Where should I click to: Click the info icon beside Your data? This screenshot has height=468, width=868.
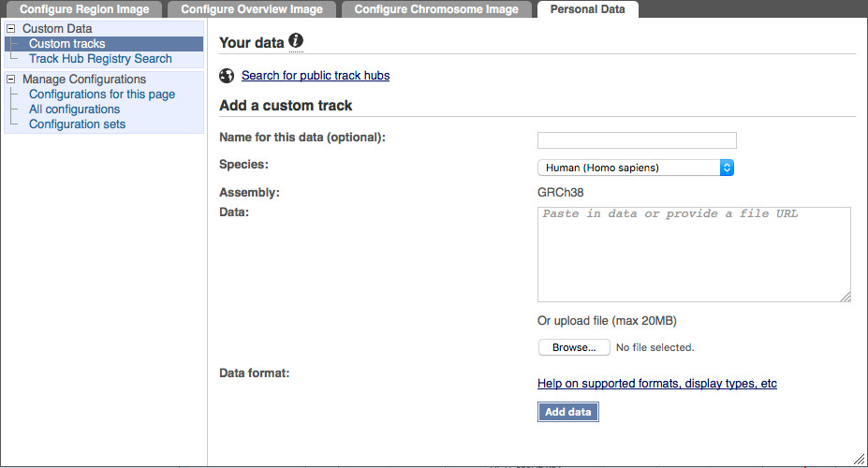(296, 40)
